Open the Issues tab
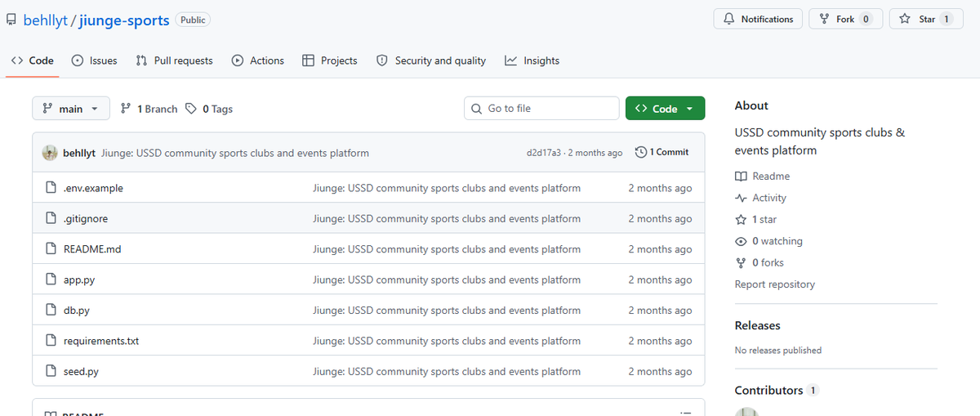980x416 pixels. [94, 60]
